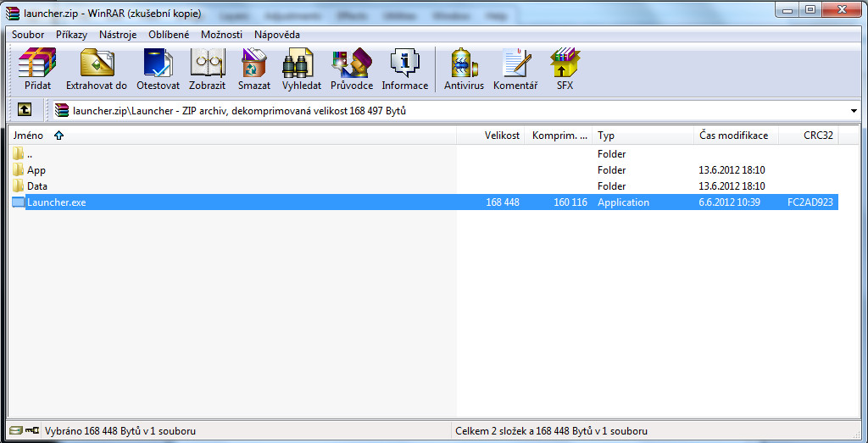Select the App folder name

point(36,170)
